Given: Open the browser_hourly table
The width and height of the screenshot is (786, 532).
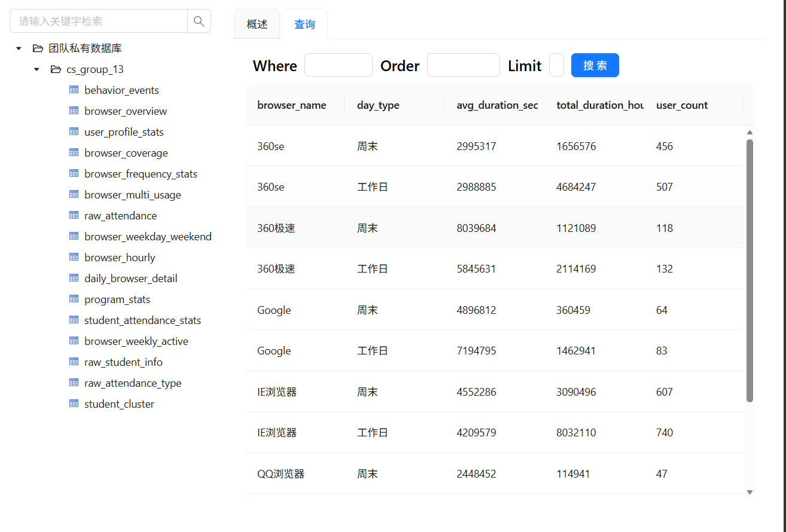Looking at the screenshot, I should 120,258.
